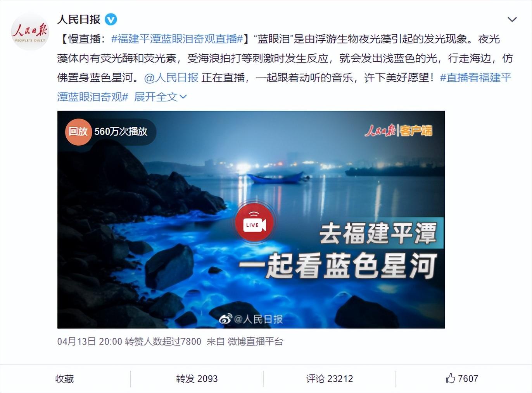Click the chevron next to 展开全文
The width and height of the screenshot is (532, 393).
(183, 97)
